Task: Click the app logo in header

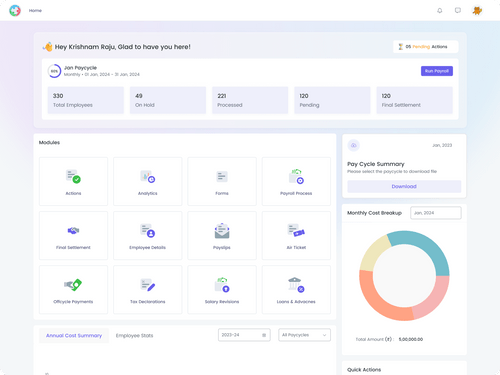Action: pos(15,11)
